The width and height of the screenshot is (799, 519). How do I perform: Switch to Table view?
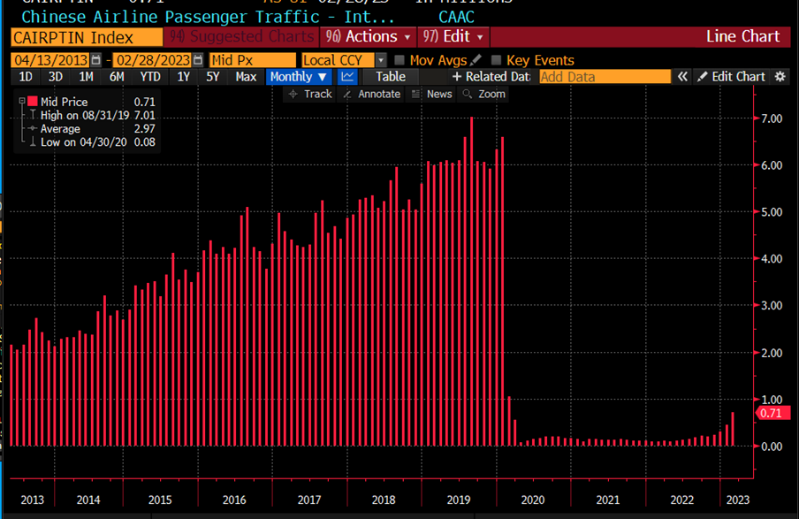tap(390, 77)
